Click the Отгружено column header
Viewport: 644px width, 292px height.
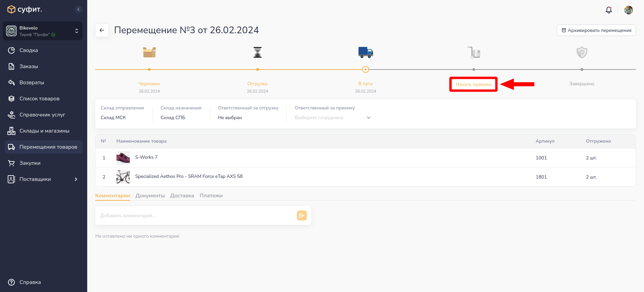(x=598, y=141)
